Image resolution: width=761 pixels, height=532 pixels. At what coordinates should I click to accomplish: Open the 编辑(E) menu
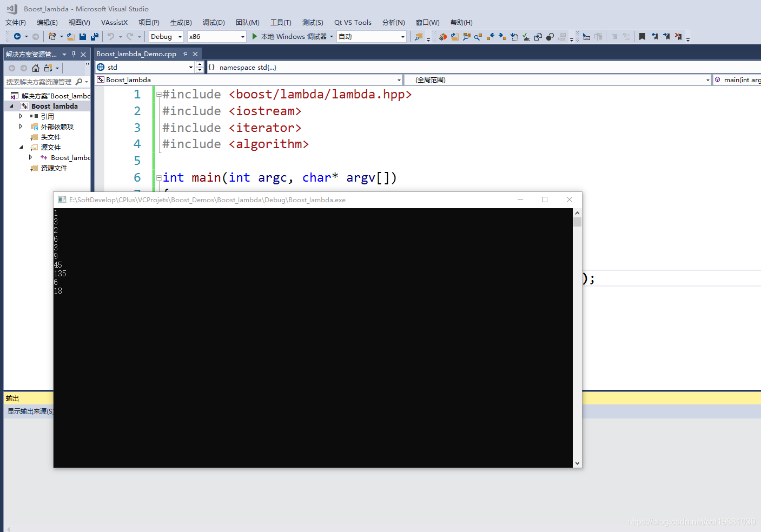[47, 22]
